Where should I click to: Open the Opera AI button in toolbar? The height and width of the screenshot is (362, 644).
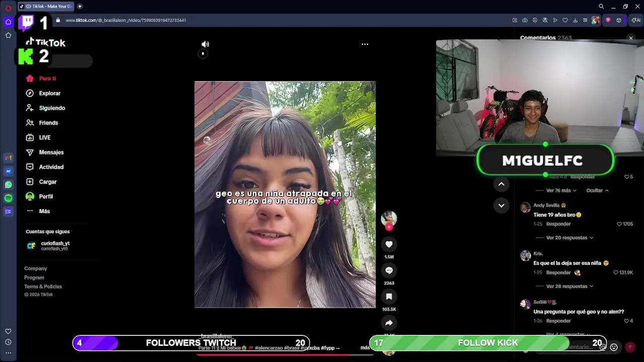coord(636,20)
